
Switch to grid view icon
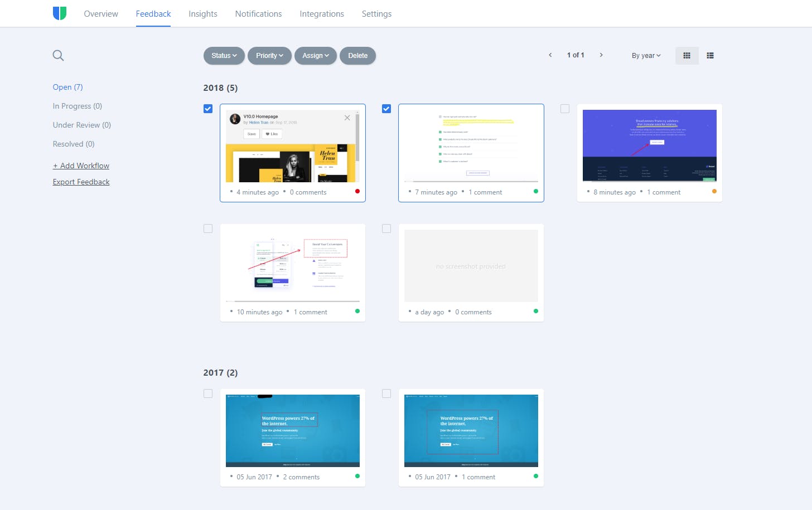(x=687, y=55)
